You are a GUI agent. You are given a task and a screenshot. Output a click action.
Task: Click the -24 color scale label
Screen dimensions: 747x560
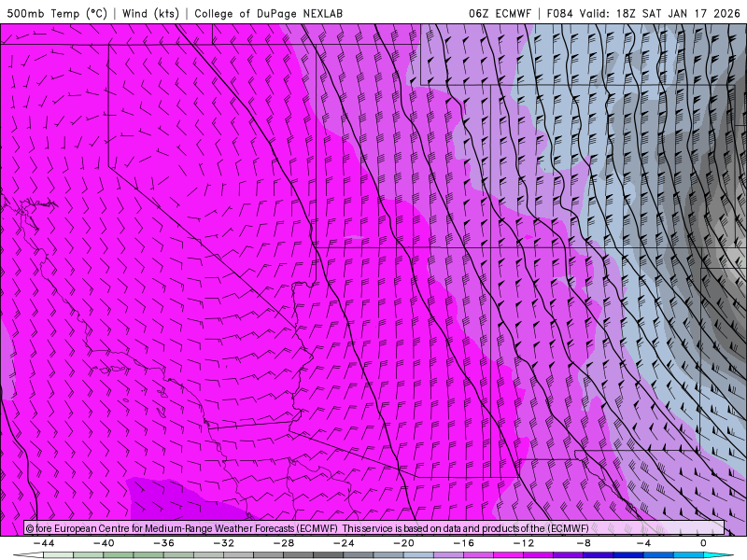point(344,543)
